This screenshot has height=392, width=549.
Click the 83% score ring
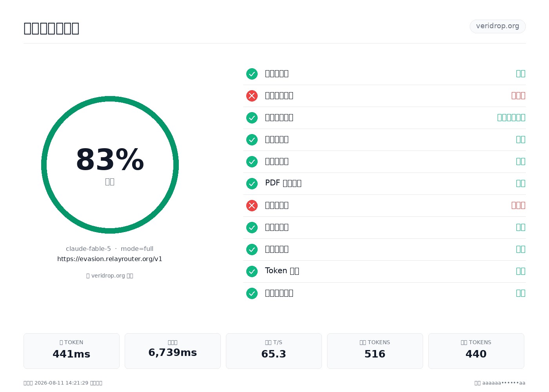coord(110,165)
